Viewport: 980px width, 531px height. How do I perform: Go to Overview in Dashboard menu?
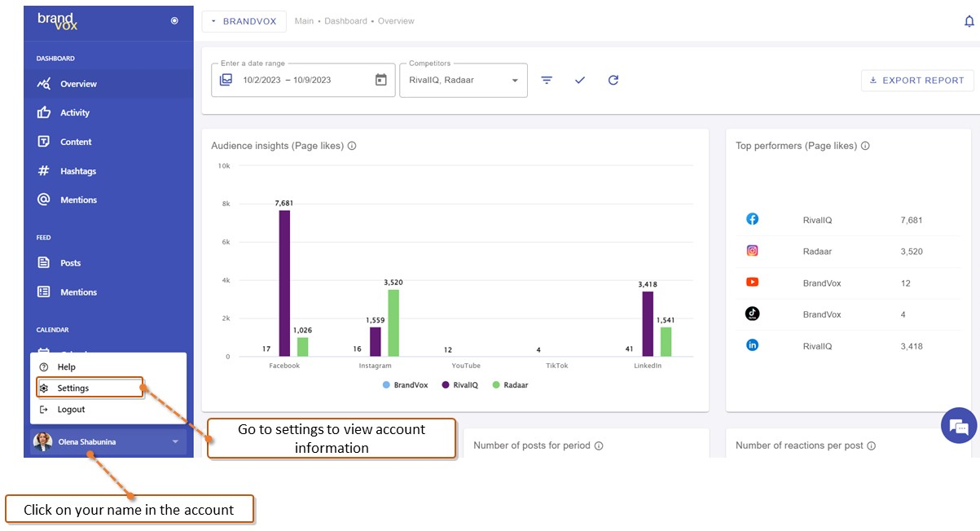[x=108, y=84]
